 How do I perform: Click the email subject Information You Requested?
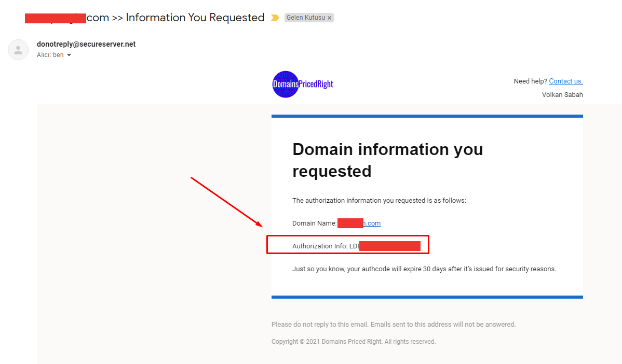pos(195,18)
